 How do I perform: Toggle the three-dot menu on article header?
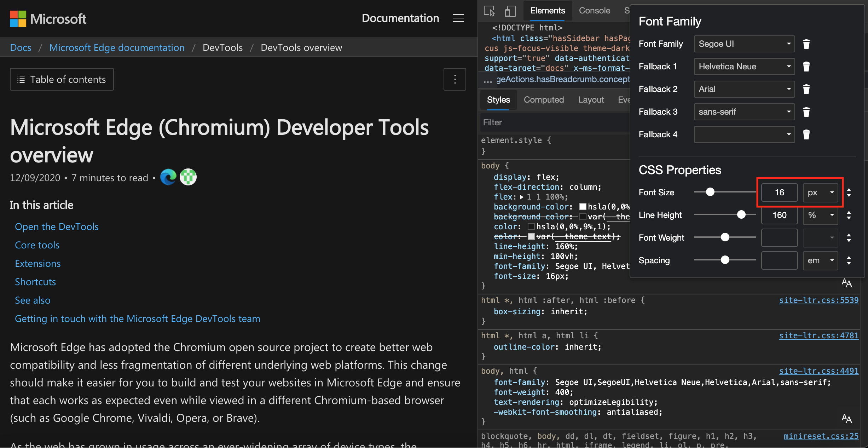click(x=455, y=79)
